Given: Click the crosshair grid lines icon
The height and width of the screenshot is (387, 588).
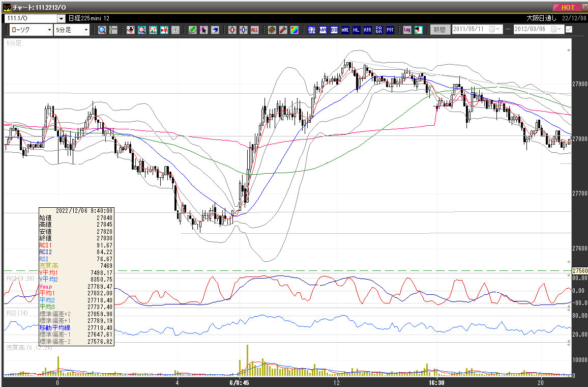Looking at the screenshot, I should coord(113,30).
